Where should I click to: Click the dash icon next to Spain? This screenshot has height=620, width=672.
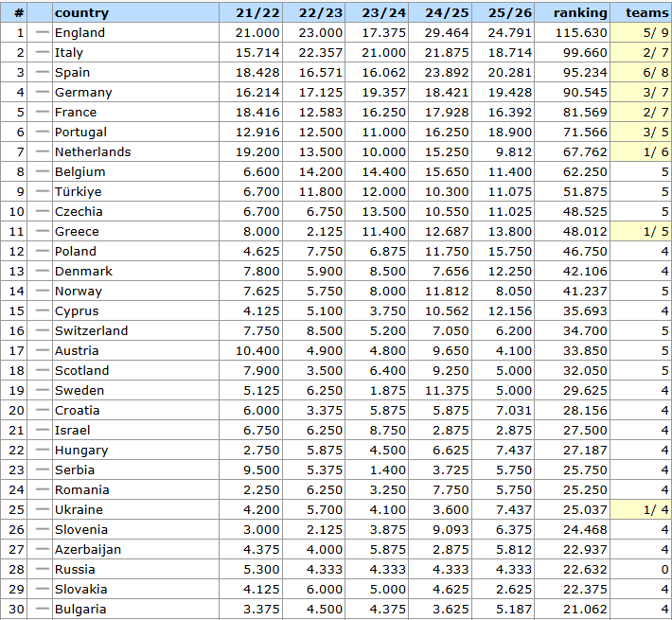pyautogui.click(x=42, y=73)
